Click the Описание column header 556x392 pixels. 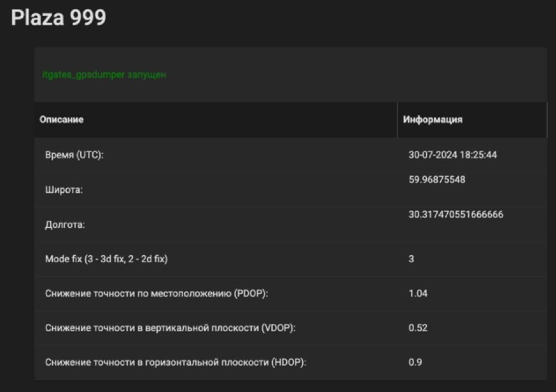coord(62,120)
